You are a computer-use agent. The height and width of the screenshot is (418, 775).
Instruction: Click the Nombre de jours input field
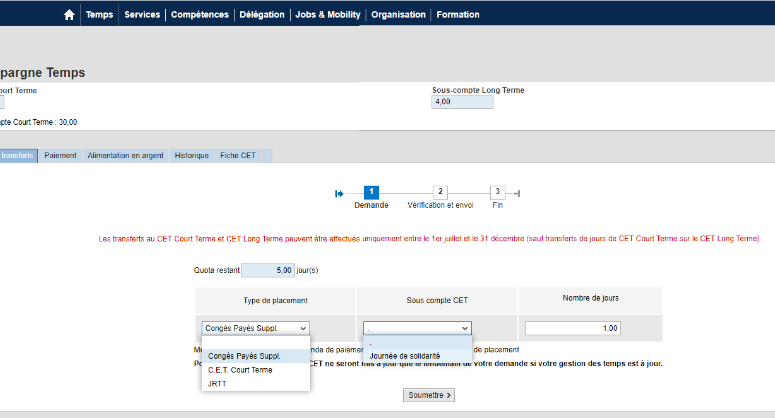coord(574,328)
